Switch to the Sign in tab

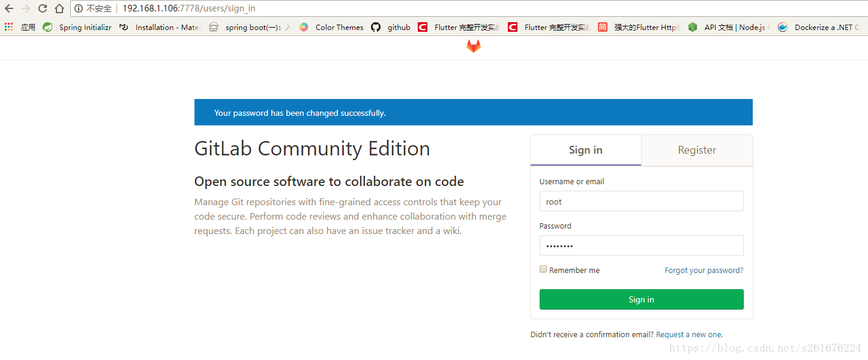tap(586, 150)
